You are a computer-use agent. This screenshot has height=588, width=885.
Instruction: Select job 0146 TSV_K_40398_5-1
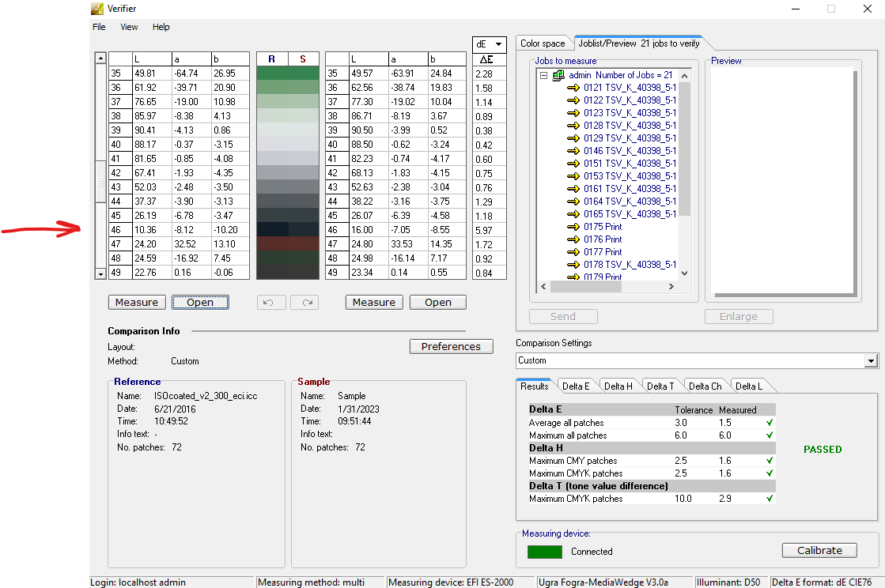coord(630,151)
